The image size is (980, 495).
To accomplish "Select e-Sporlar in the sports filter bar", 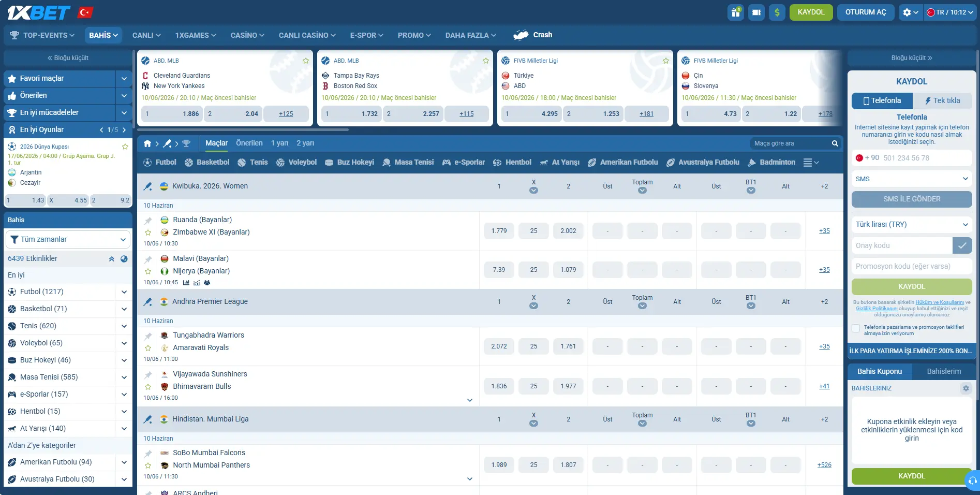I will tap(464, 163).
